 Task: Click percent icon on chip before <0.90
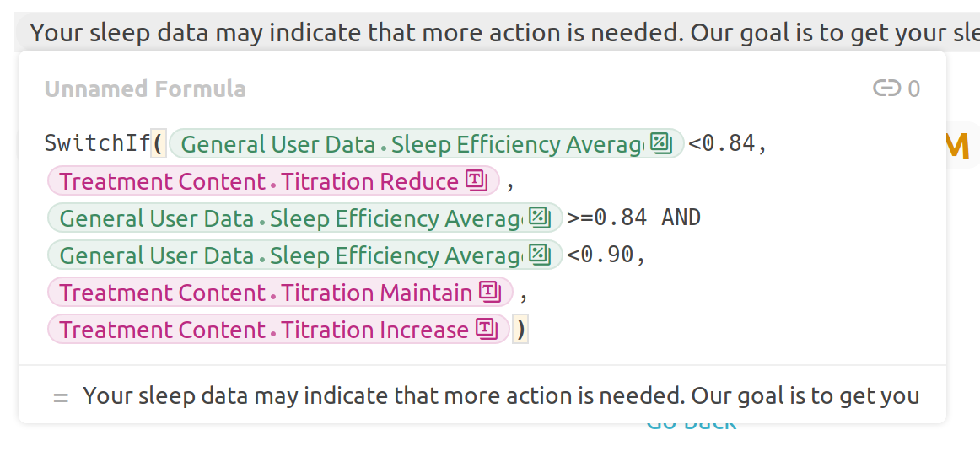click(x=540, y=255)
